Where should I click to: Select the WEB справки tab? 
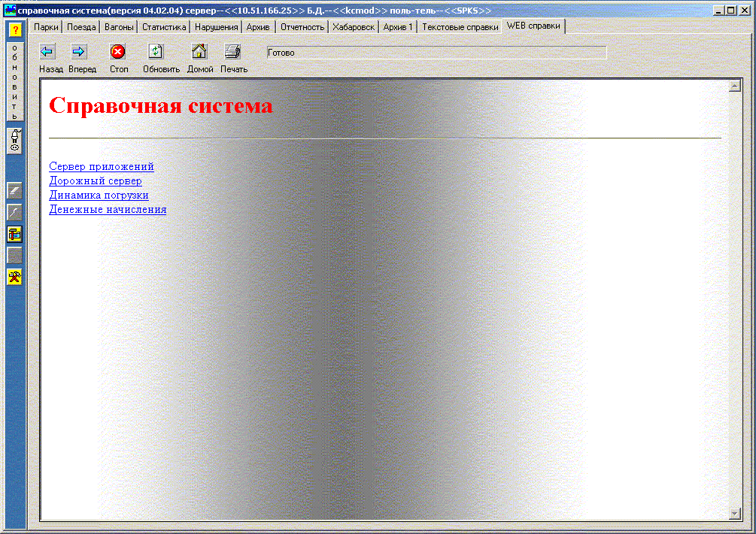[x=533, y=26]
